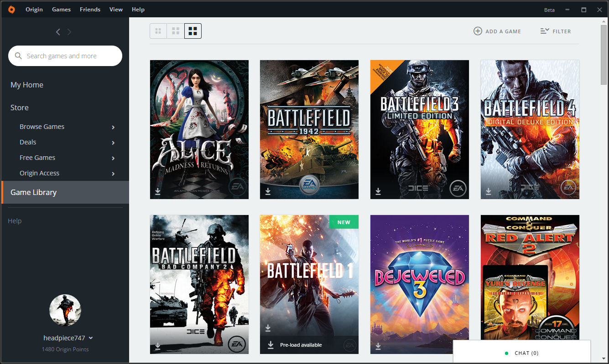
Task: Click the filter lines icon
Action: pyautogui.click(x=545, y=31)
